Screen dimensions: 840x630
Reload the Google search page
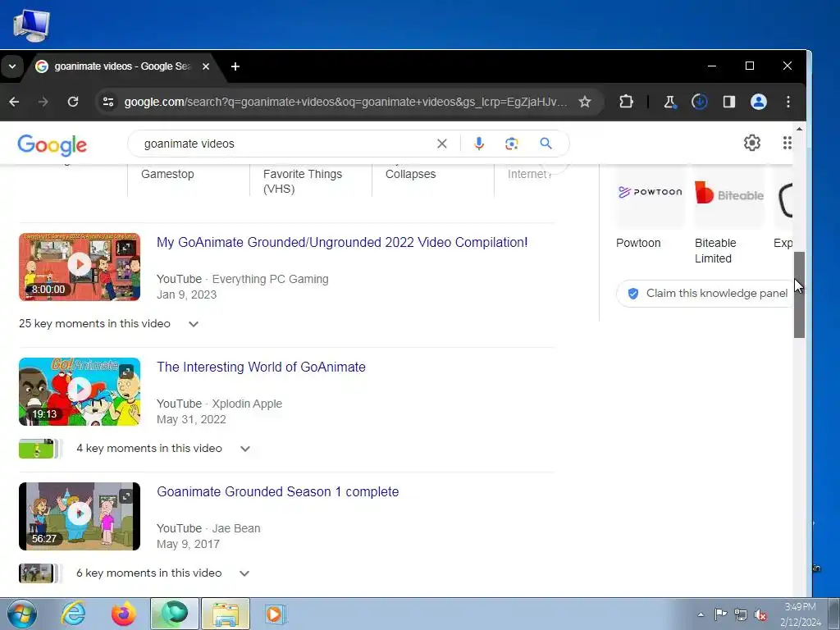[x=73, y=102]
